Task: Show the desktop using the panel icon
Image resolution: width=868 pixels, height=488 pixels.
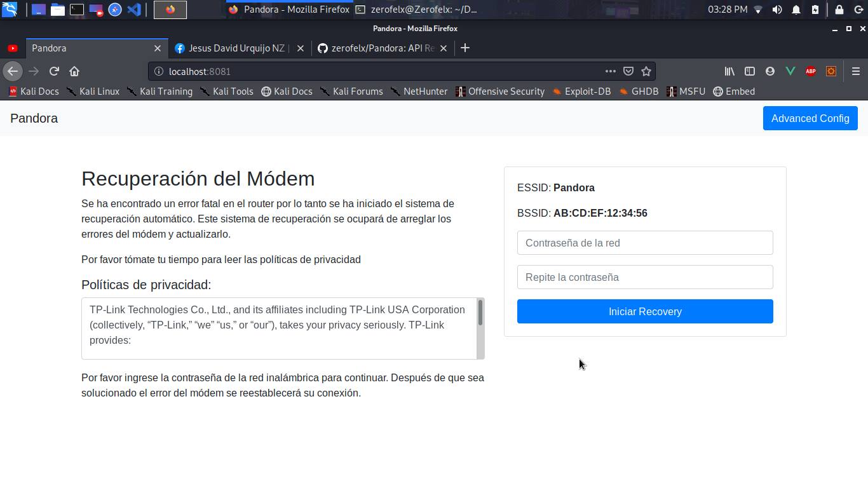Action: pos(39,10)
